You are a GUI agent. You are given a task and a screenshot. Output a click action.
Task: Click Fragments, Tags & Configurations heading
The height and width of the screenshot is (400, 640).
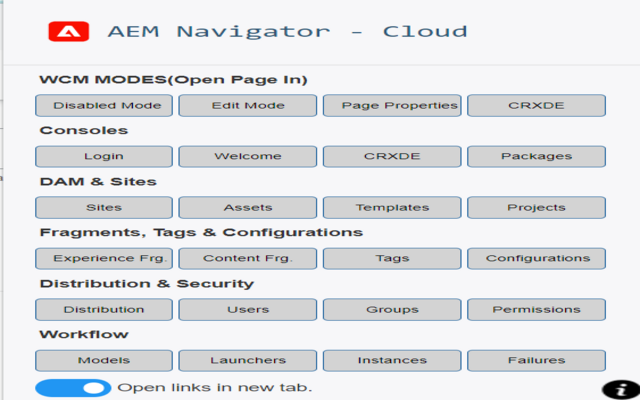(201, 233)
